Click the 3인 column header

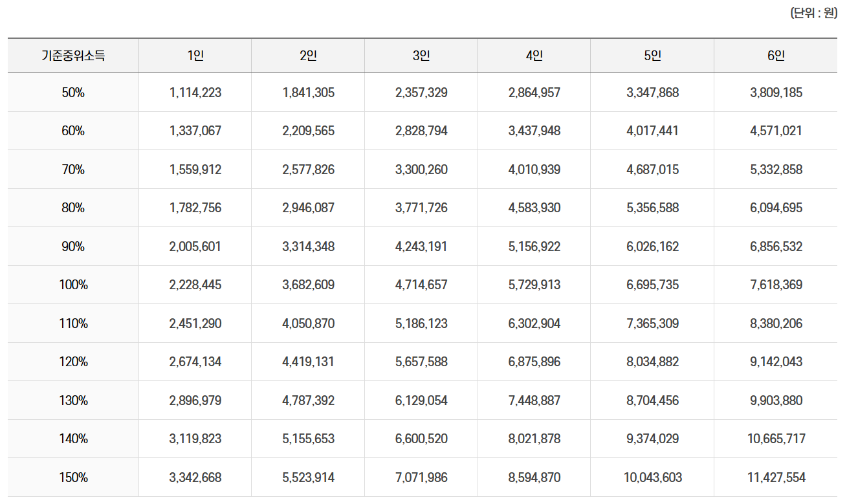[x=421, y=56]
